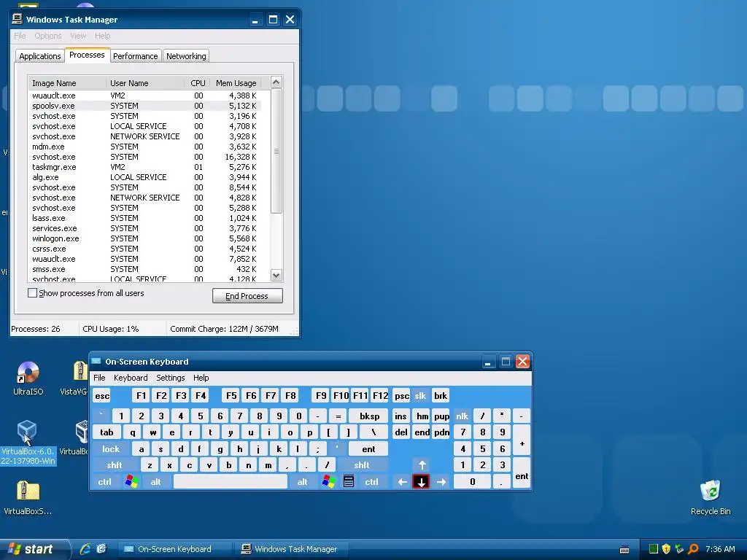Click the green CPU usage tray icon
747x560 pixels.
click(654, 549)
